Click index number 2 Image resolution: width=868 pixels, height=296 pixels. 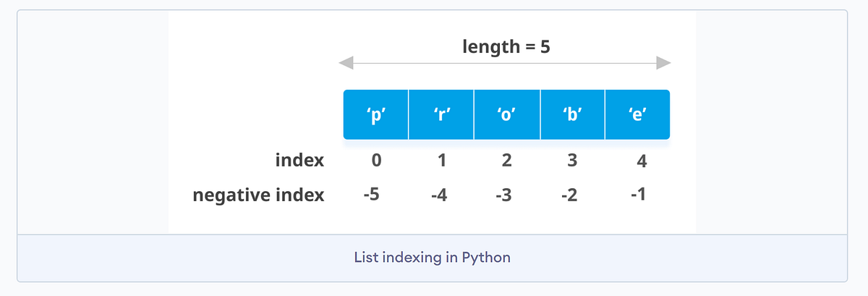tap(506, 160)
